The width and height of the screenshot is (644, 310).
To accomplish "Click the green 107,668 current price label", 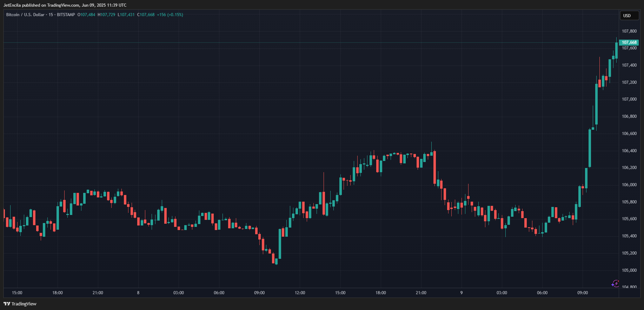I will [629, 42].
